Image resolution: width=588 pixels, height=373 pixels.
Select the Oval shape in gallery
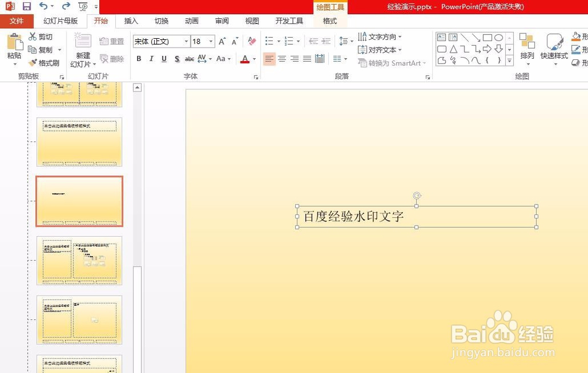pos(499,38)
